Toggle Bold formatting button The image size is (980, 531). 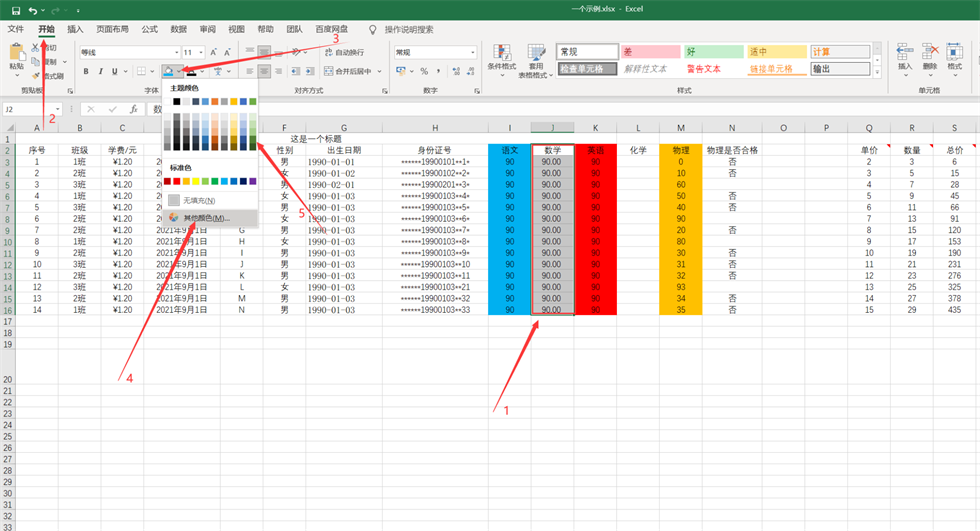point(87,71)
